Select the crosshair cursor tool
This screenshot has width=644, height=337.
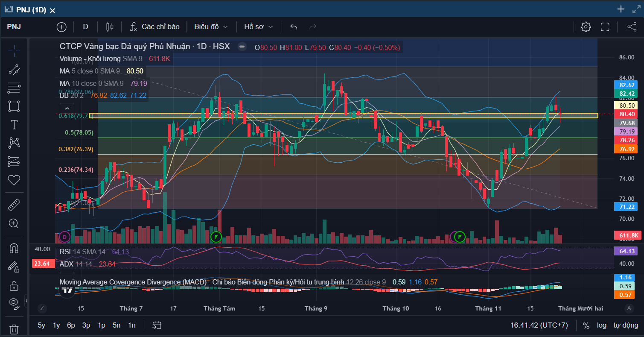pos(14,51)
